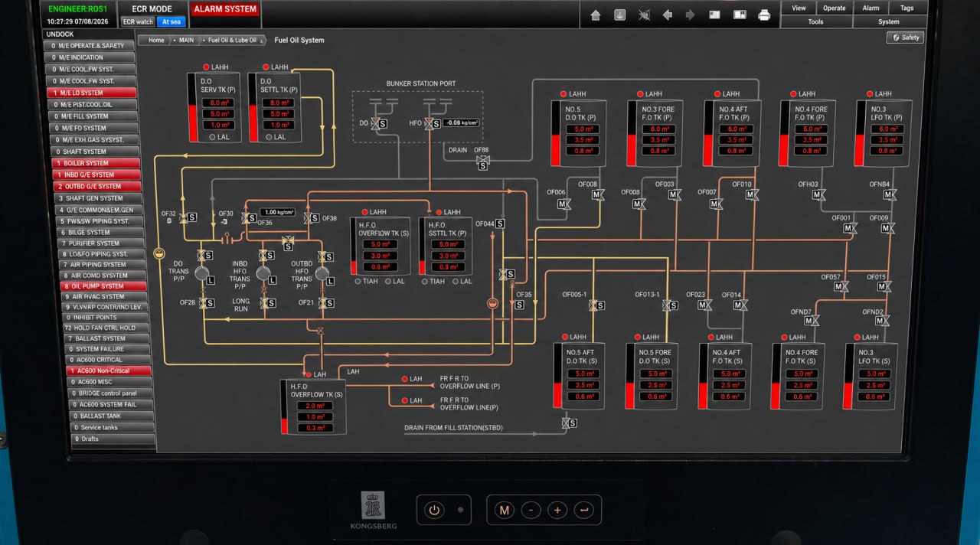This screenshot has height=545, width=980.
Task: Click the back arrow navigation icon
Action: [667, 15]
